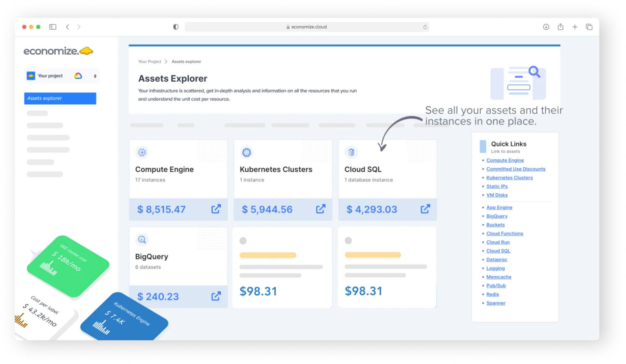
Task: Click the Compute Engine chip icon
Action: pos(142,152)
